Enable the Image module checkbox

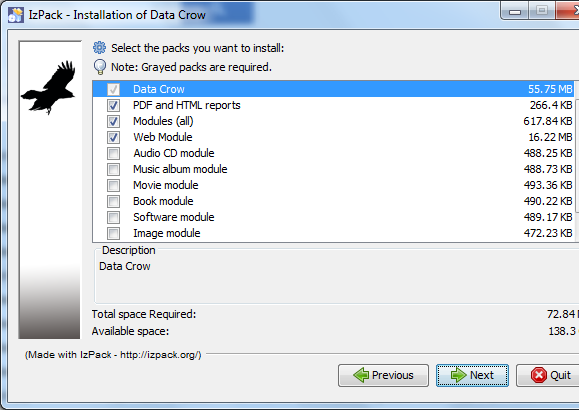click(x=113, y=233)
